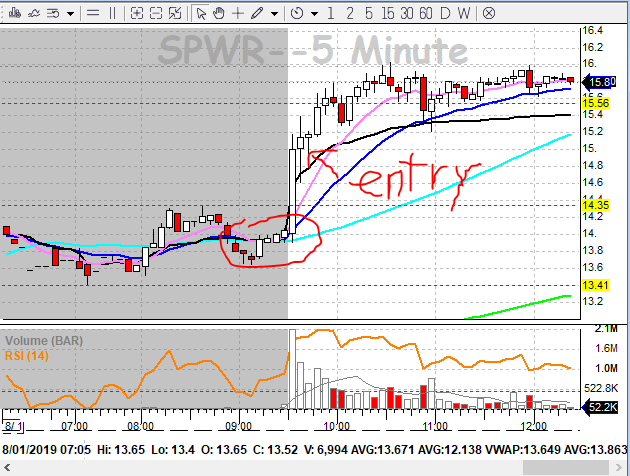Expand the pencil drawing tool dropdown
The height and width of the screenshot is (476, 630).
273,14
